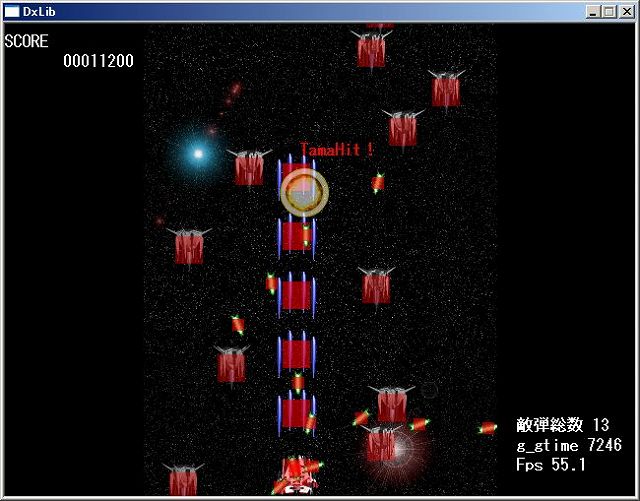Click the red TamaHit ! message
This screenshot has height=501, width=640.
(337, 149)
